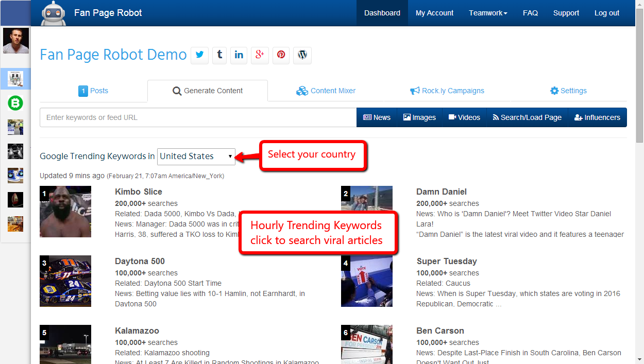
Task: Open the Google+ social account icon
Action: (260, 55)
